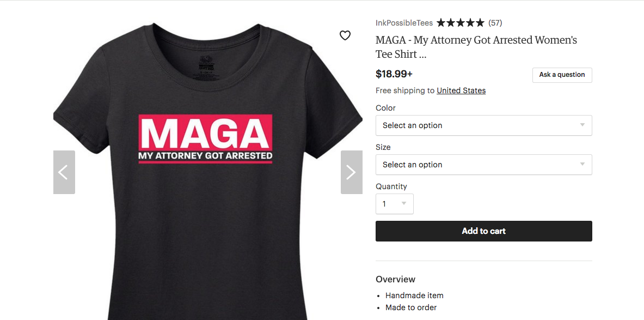Click the Quantity dropdown arrow

click(x=404, y=203)
